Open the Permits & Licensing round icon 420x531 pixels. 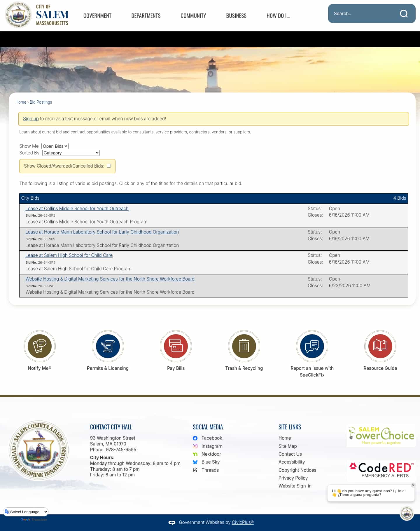[x=108, y=346]
